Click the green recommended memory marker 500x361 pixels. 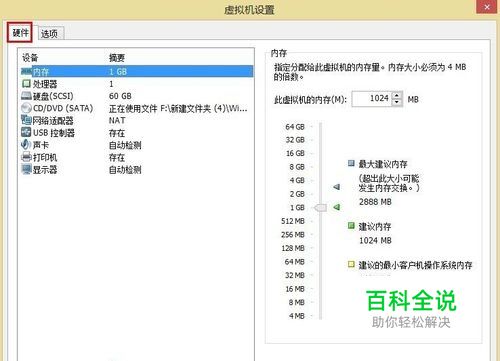337,207
